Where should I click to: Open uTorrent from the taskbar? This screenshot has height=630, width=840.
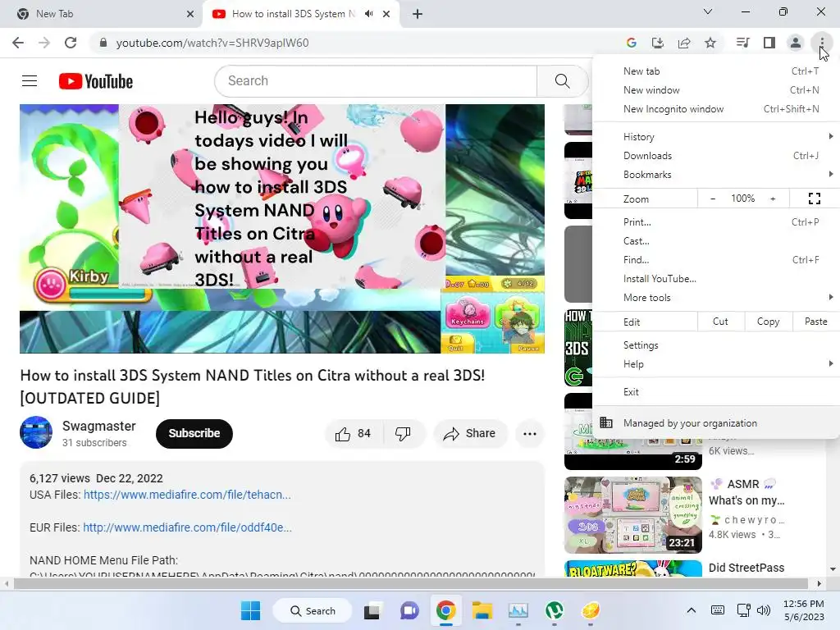554,610
